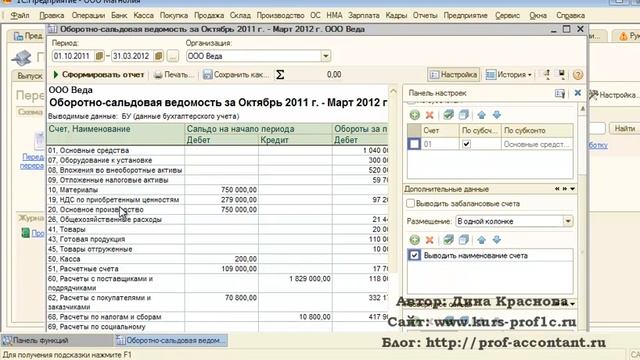This screenshot has width=640, height=360.
Task: Open help via the question mark icon
Action: 578,75
